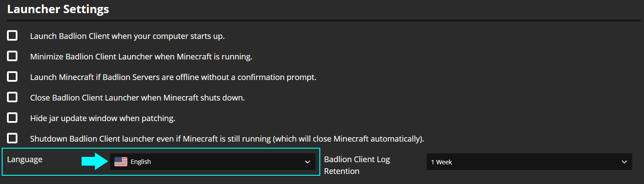Click the cyan arrow pointing at Language
The image size is (644, 184).
[95, 162]
